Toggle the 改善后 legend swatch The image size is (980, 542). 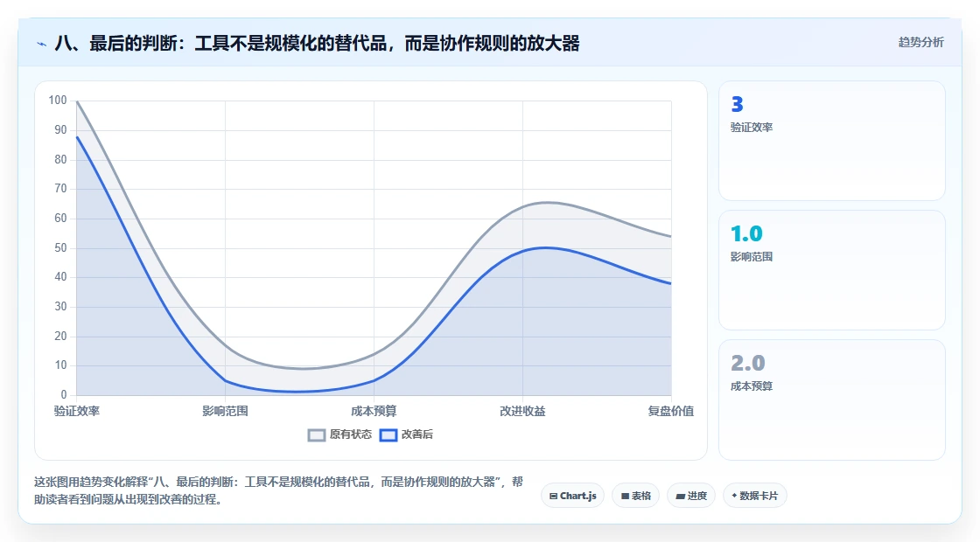(x=388, y=434)
